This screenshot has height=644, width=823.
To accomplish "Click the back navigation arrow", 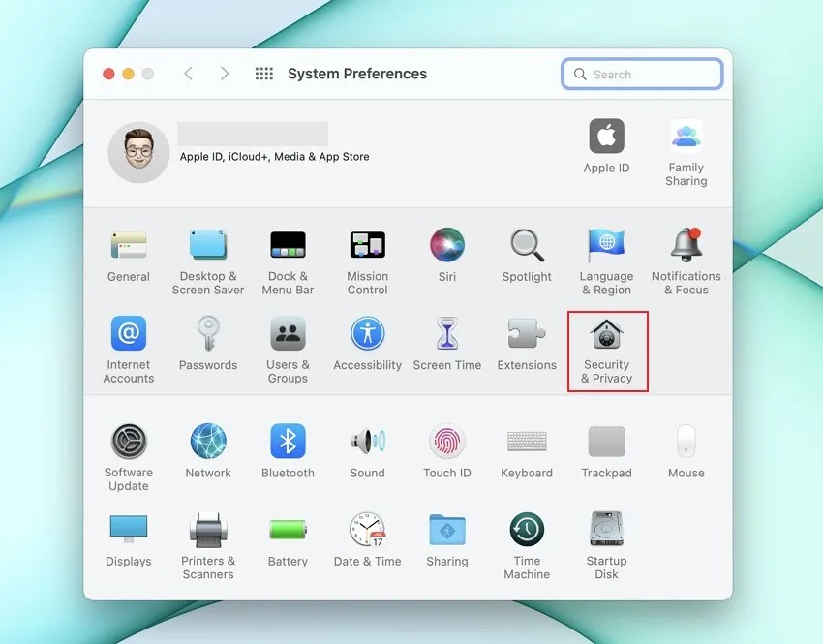I will point(189,73).
